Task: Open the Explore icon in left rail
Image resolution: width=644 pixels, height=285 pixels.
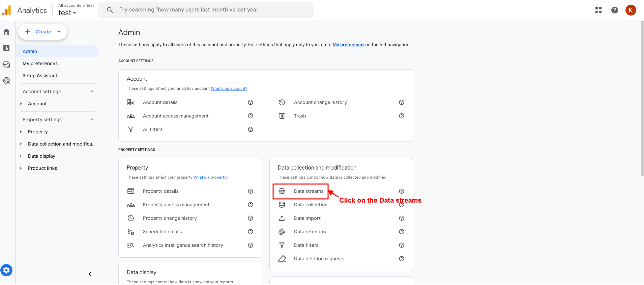Action: [x=6, y=64]
